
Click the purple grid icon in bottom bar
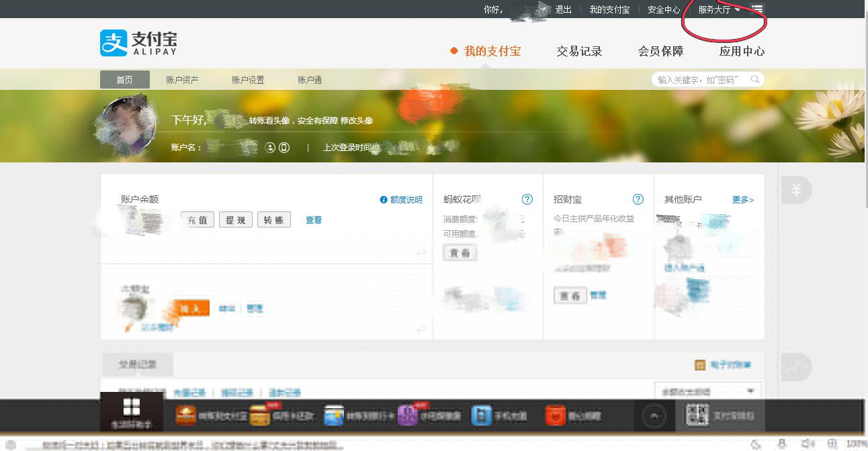(x=408, y=415)
